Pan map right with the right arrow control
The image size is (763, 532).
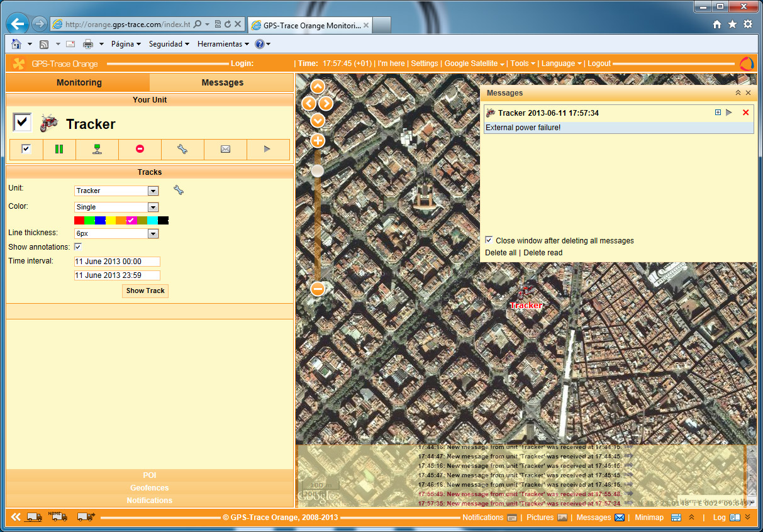pyautogui.click(x=326, y=103)
